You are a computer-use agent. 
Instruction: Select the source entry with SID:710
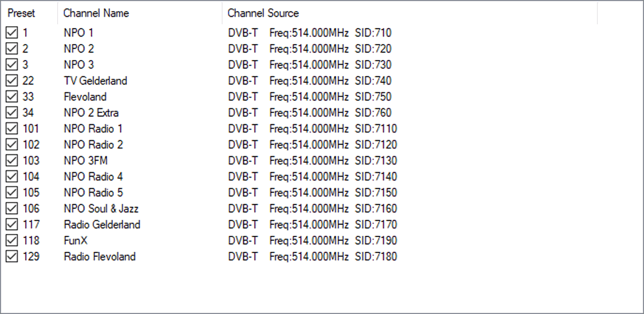(x=309, y=33)
